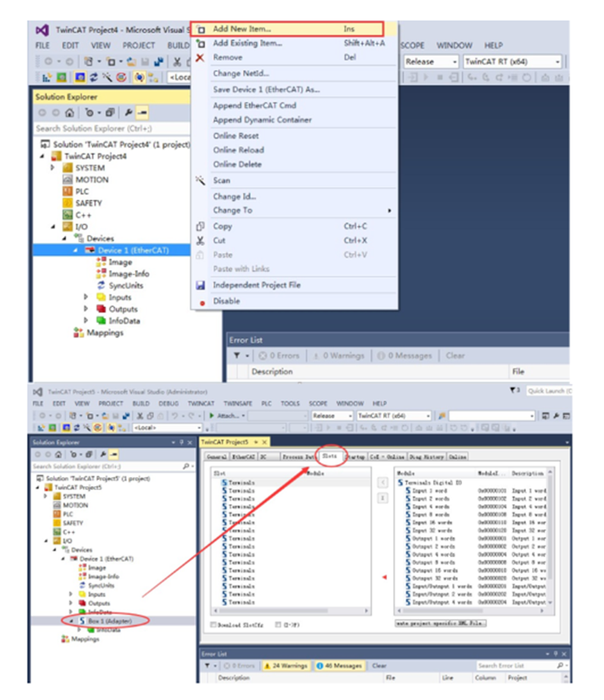Click the '<' assign module button
604x700 pixels.
click(383, 482)
